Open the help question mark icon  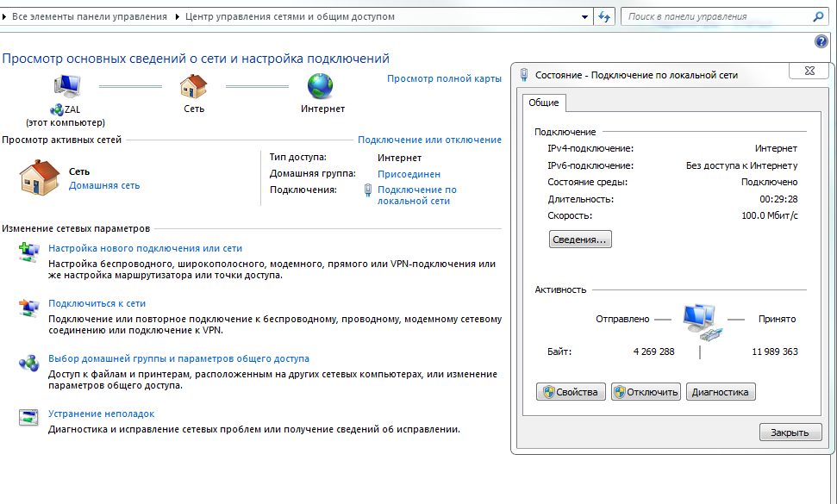821,41
